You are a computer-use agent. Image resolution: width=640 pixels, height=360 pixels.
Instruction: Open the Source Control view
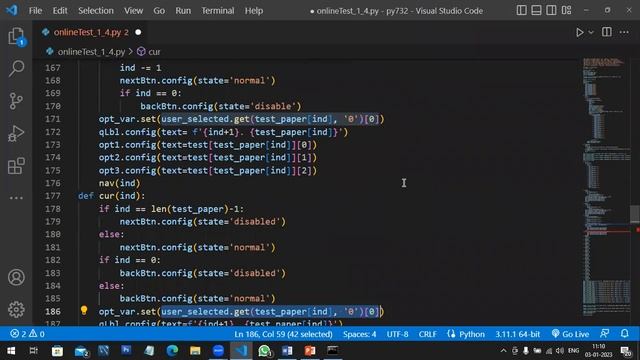[16, 101]
